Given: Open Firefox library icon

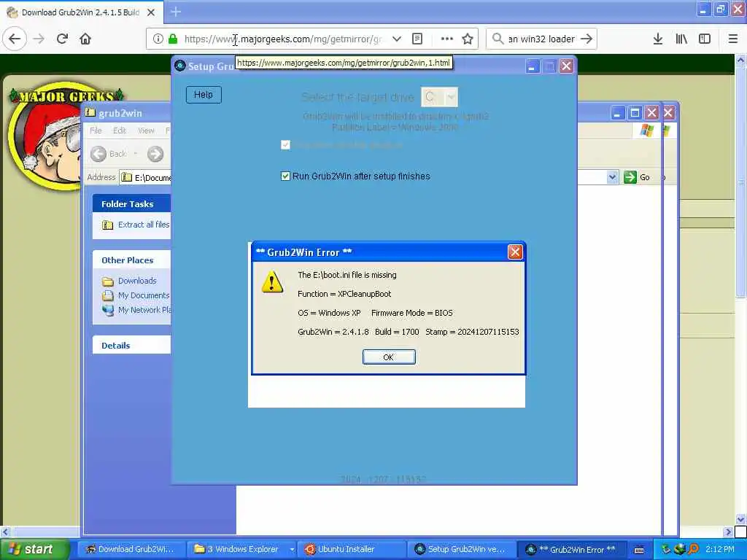Looking at the screenshot, I should [x=681, y=39].
